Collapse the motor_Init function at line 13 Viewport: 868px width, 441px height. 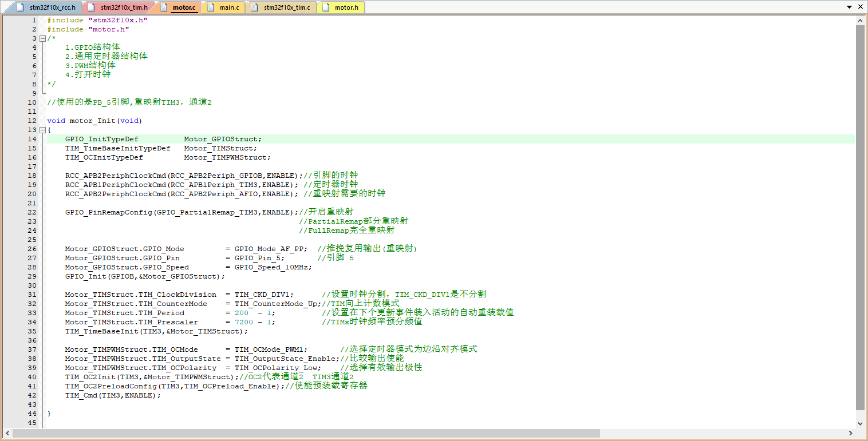point(42,130)
